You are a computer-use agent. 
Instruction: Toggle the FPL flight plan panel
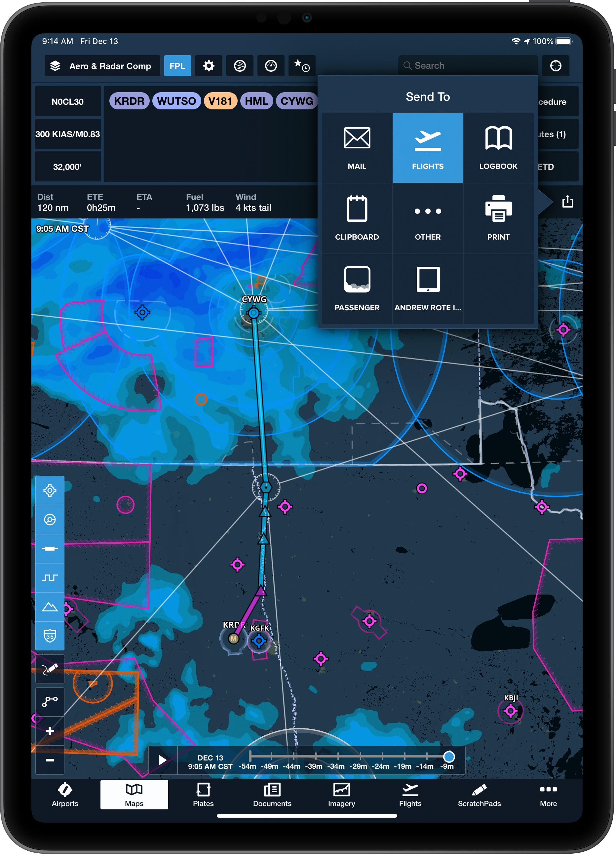pos(177,66)
